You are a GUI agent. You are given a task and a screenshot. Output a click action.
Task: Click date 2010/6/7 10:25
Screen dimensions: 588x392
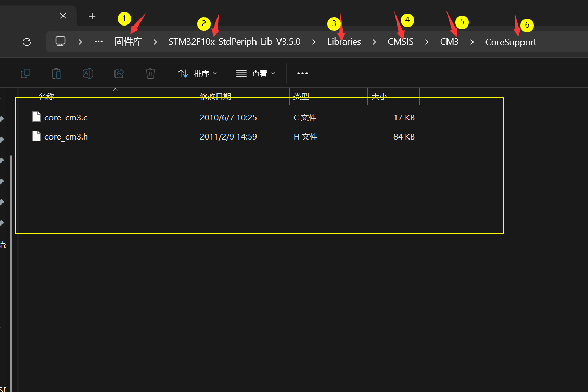[228, 118]
